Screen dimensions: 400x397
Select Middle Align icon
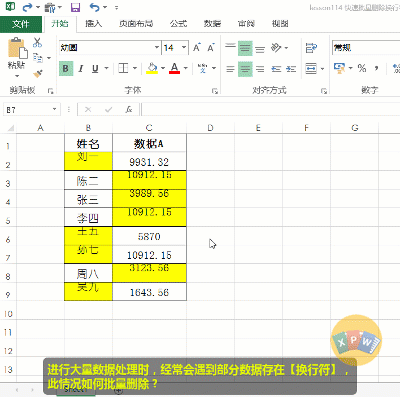coord(245,48)
